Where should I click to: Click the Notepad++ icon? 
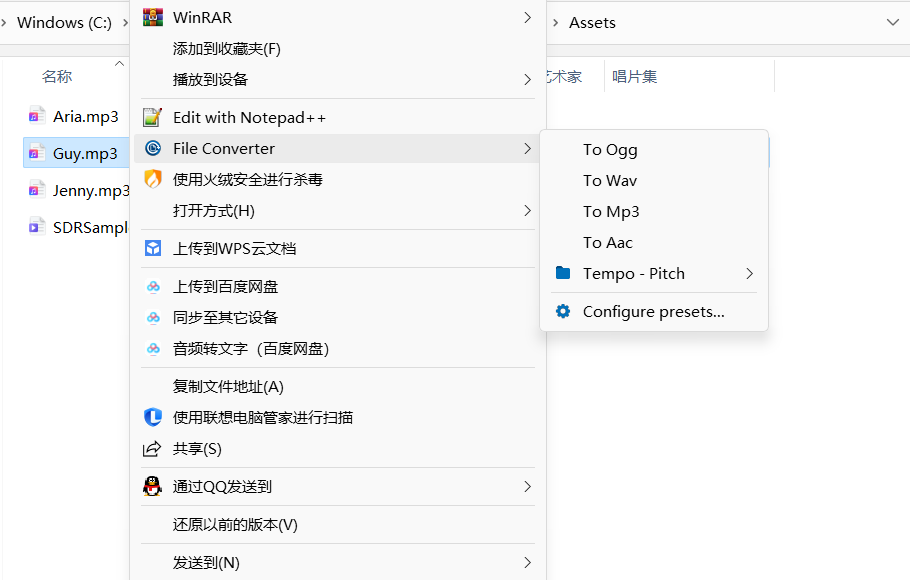click(153, 117)
